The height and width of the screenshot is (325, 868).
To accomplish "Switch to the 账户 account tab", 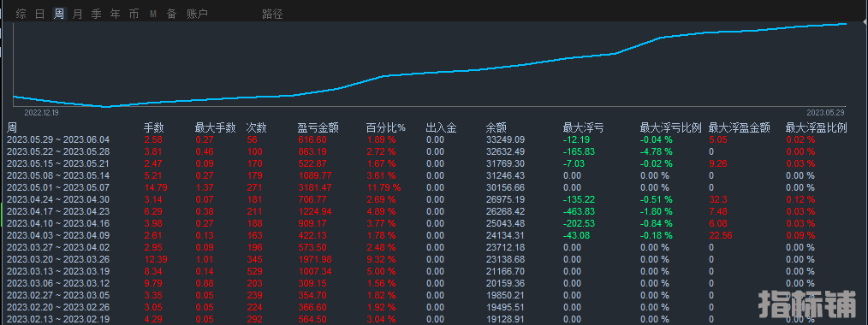I will tap(198, 14).
